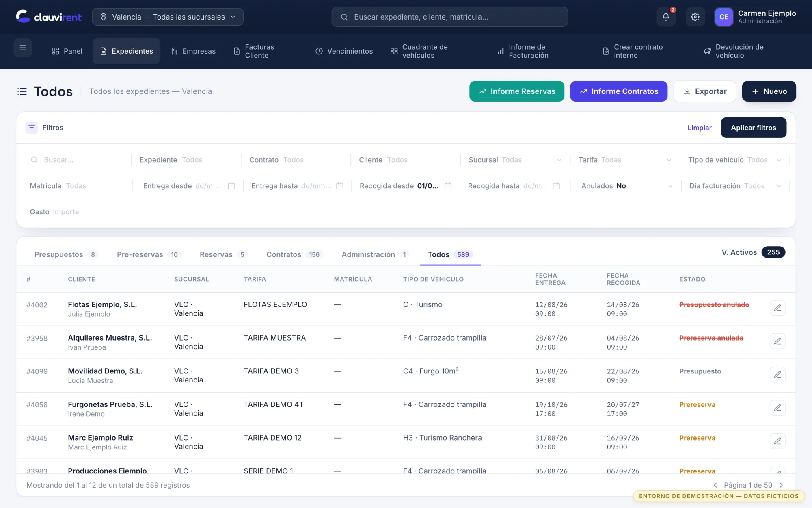Expand Día facturación filter dropdown
The height and width of the screenshot is (508, 812).
point(735,186)
